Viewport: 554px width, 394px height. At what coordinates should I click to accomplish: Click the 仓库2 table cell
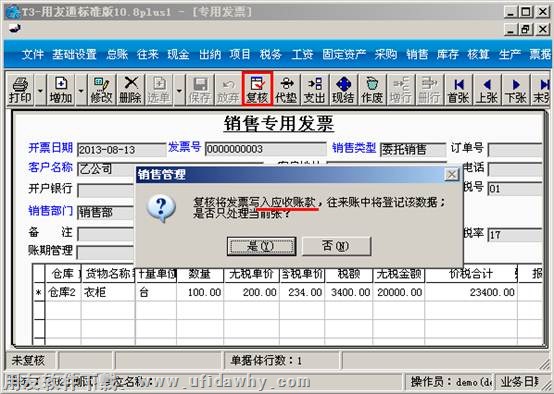63,292
